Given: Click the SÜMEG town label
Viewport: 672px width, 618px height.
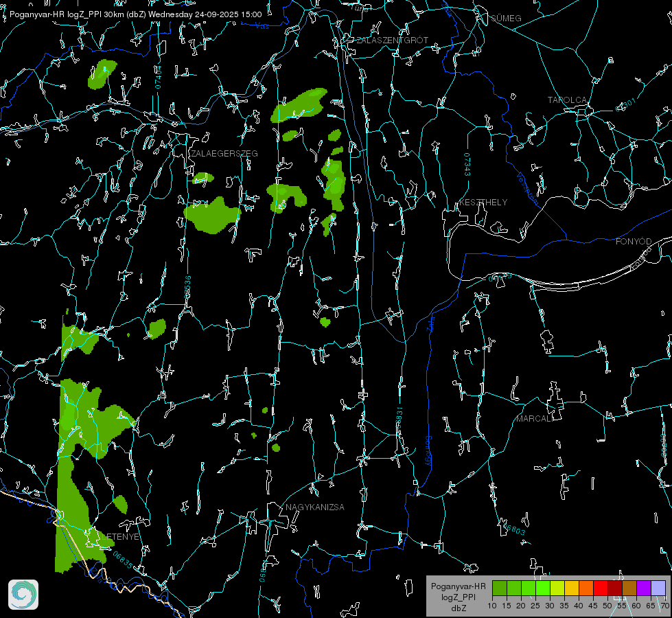Looking at the screenshot, I should tap(506, 18).
